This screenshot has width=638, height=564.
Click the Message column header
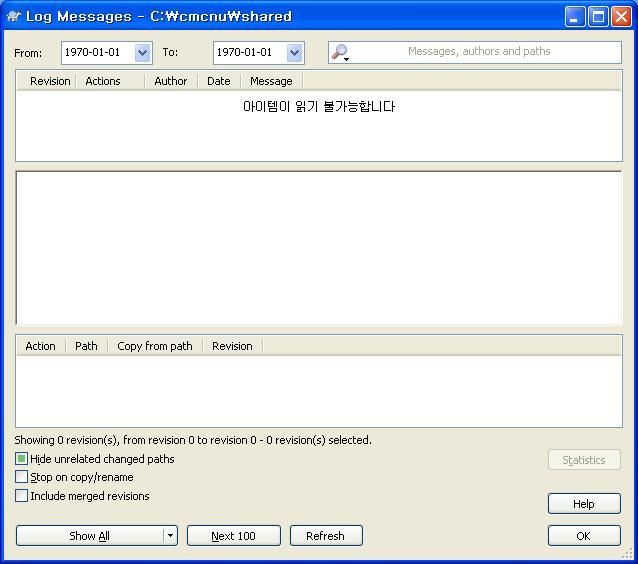(271, 81)
